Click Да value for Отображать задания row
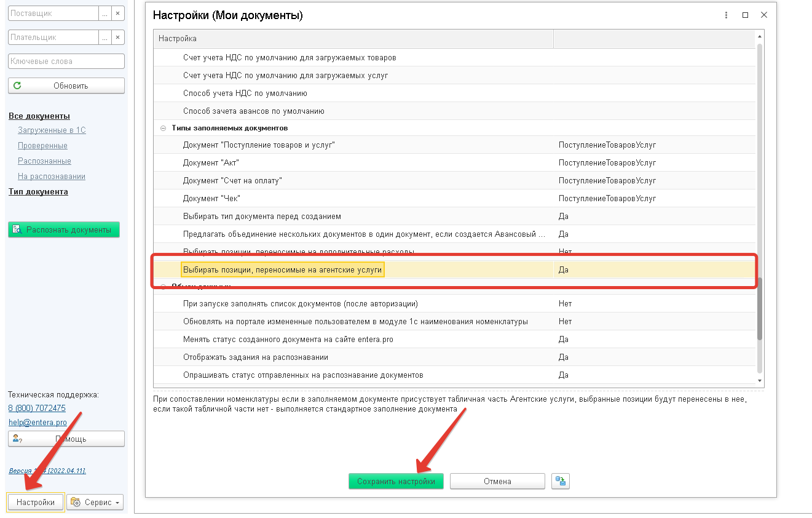The height and width of the screenshot is (518, 812). pos(564,357)
